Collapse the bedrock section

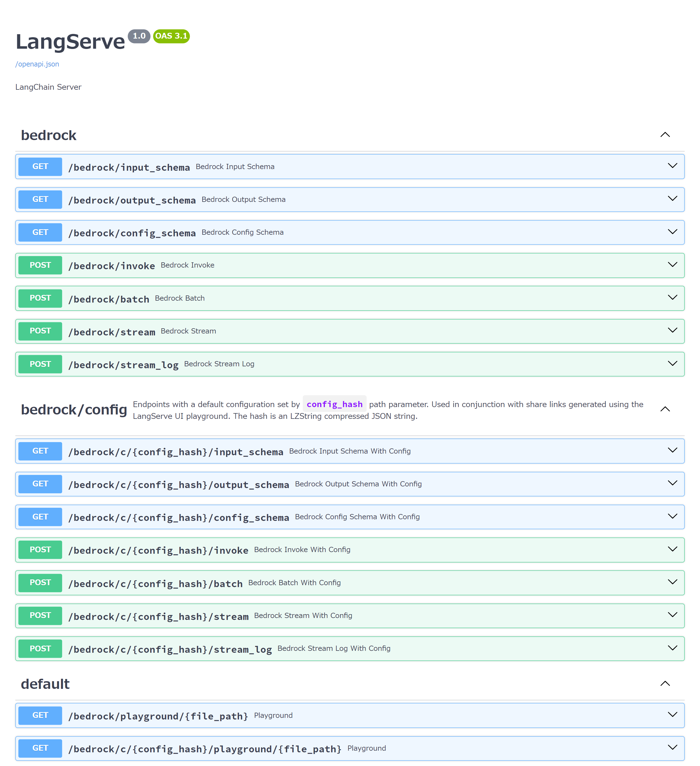click(665, 135)
